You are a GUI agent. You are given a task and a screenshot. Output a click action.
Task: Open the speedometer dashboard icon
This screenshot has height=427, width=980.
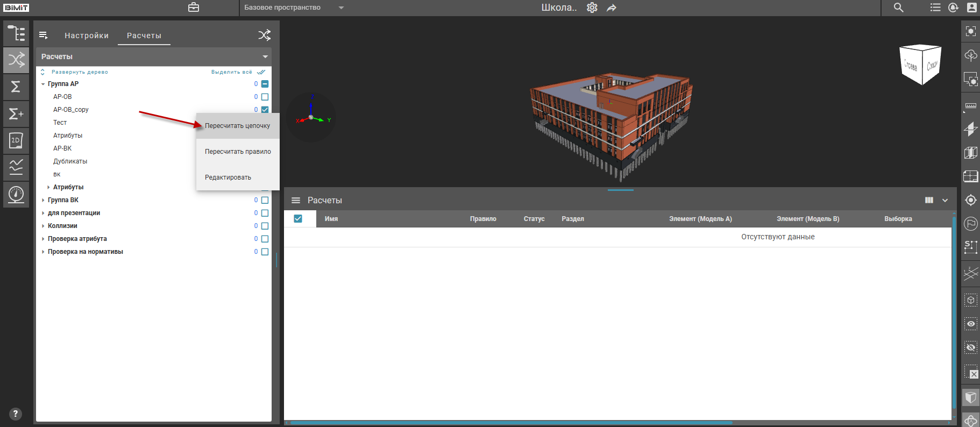pyautogui.click(x=16, y=194)
